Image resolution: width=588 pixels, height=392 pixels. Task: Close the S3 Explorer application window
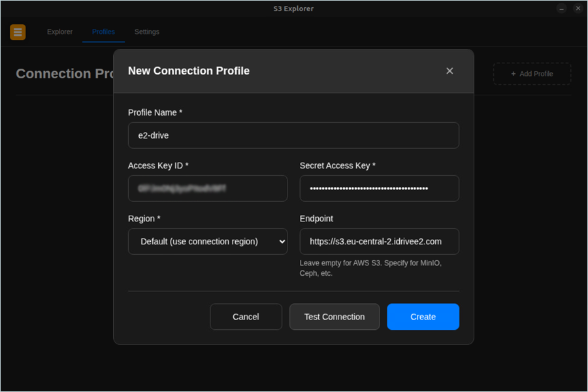[x=578, y=8]
